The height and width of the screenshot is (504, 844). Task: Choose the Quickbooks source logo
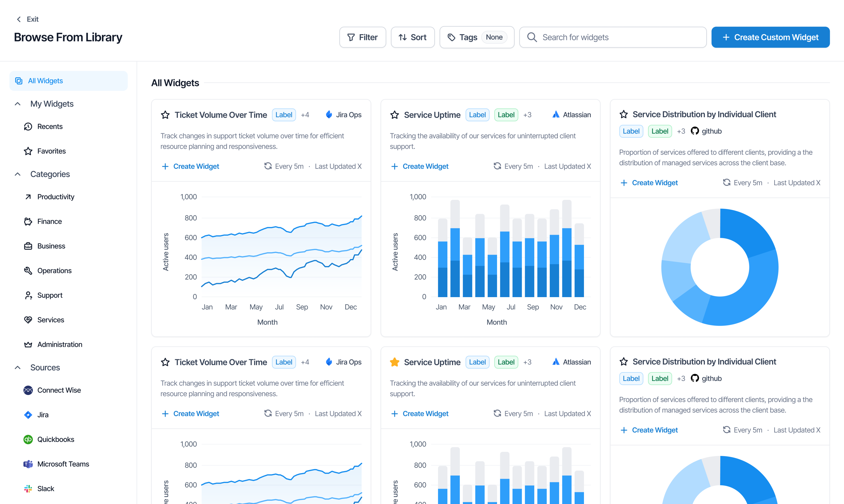pos(28,440)
